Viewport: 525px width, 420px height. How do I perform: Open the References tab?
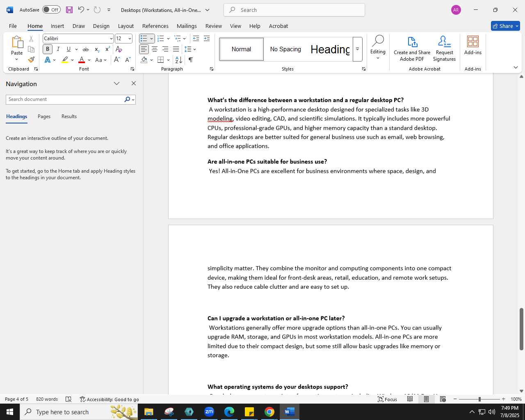[155, 26]
